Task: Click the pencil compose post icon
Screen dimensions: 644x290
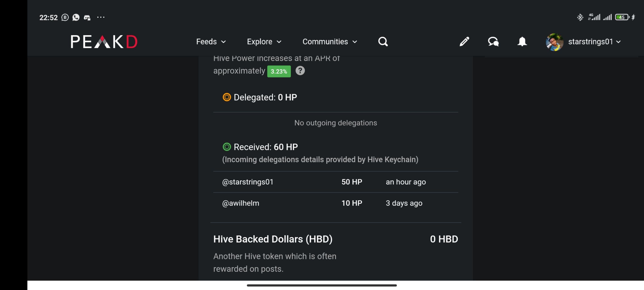Action: tap(464, 42)
